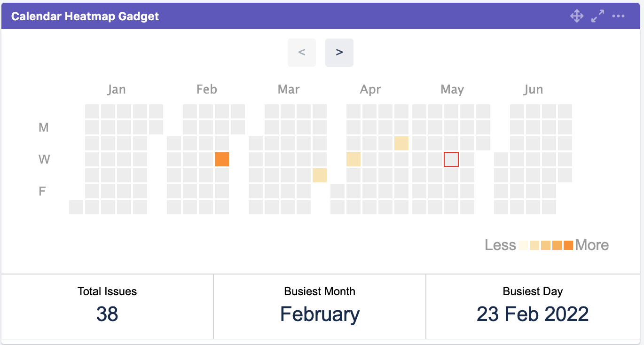This screenshot has height=345, width=644.
Task: Open the gadget's three-dots more options menu
Action: (618, 16)
